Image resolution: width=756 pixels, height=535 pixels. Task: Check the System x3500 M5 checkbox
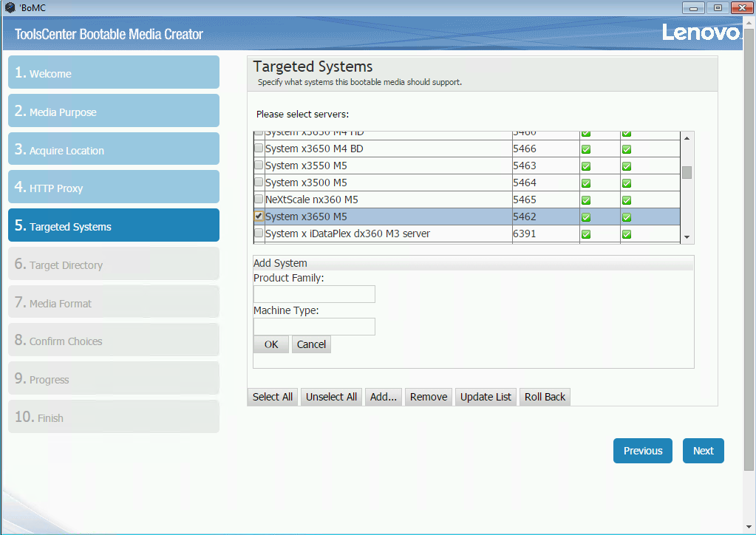tap(259, 182)
